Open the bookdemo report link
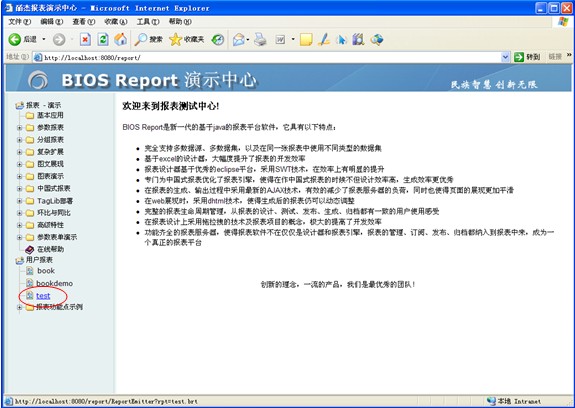The height and width of the screenshot is (408, 575). point(55,283)
